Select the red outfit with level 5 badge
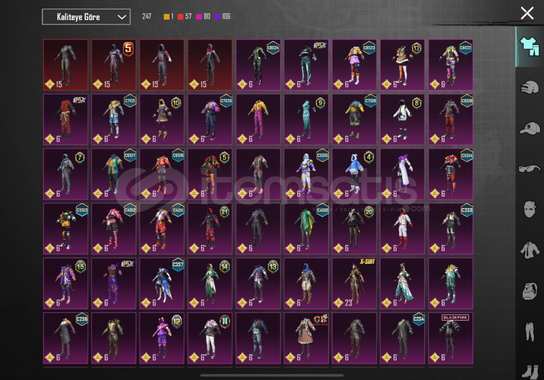Viewport: 544px width, 380px height. 114,65
